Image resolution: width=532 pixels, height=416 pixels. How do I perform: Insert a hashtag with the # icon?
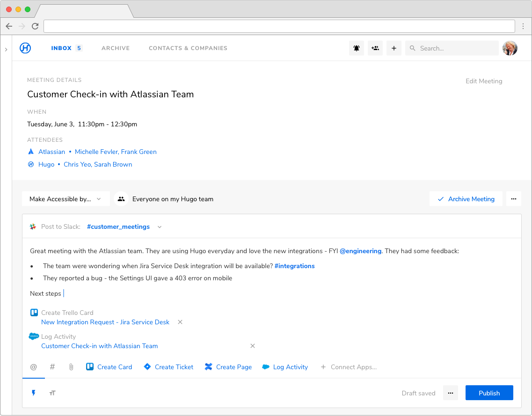[52, 367]
